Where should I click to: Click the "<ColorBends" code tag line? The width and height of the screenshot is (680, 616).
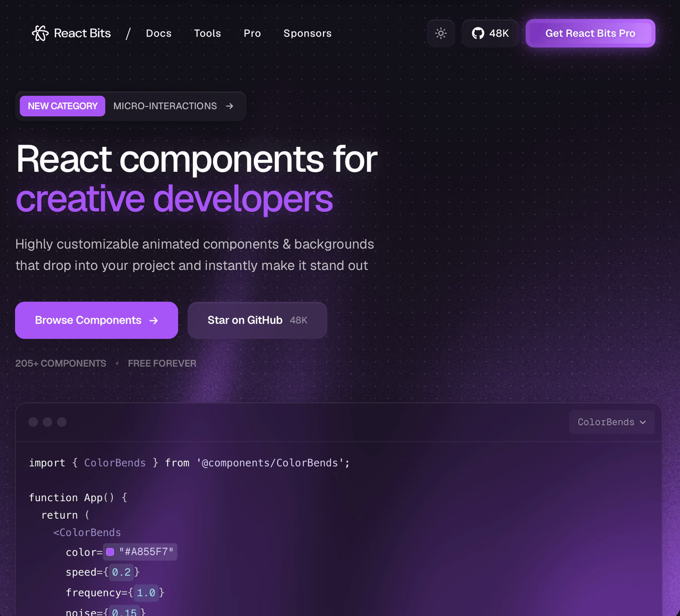point(87,533)
